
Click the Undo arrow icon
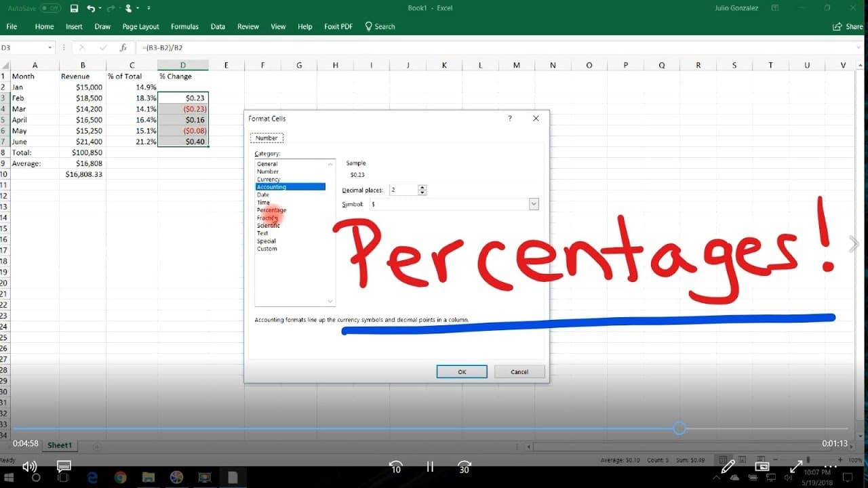pyautogui.click(x=90, y=8)
